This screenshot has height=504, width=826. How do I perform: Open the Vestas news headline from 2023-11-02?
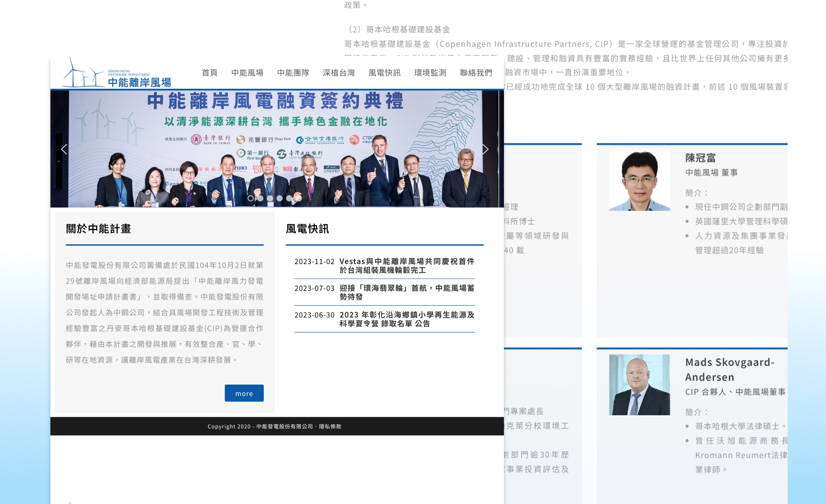[x=406, y=266]
